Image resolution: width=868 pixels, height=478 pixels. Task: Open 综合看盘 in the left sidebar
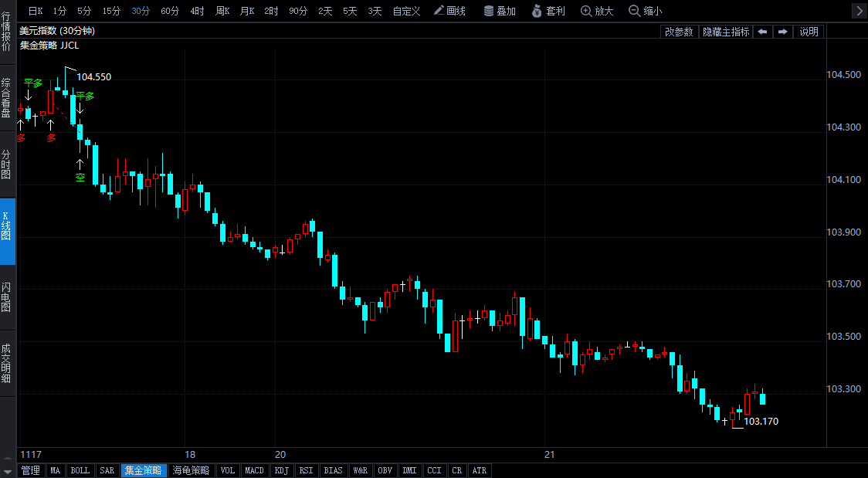coord(7,98)
